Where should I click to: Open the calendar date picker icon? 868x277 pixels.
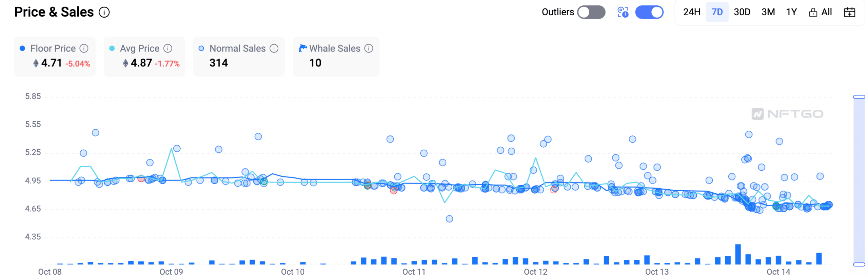click(x=849, y=13)
